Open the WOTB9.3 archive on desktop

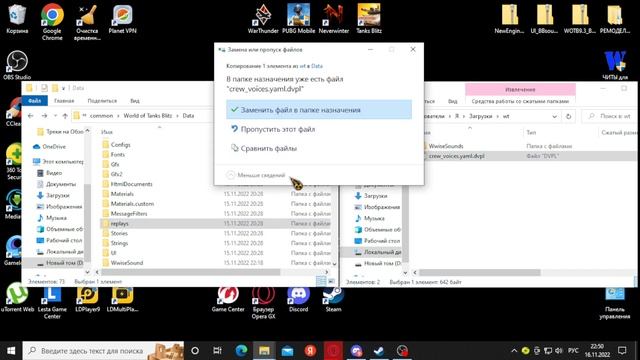pyautogui.click(x=580, y=19)
